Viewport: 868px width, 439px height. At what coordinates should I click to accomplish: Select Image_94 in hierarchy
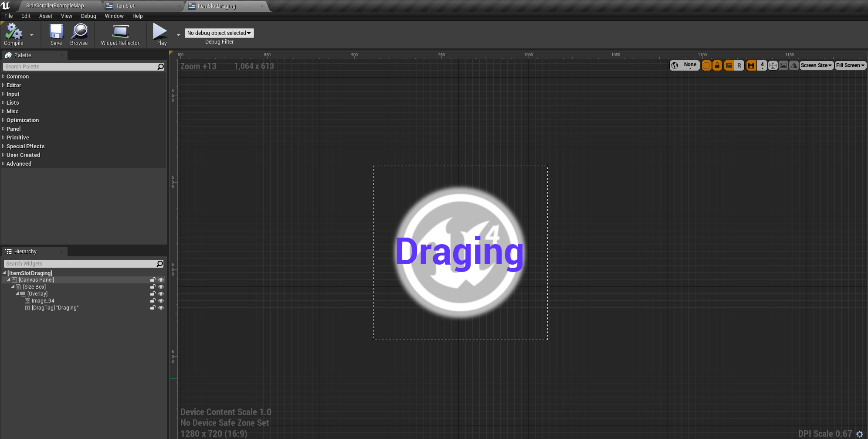pos(43,301)
